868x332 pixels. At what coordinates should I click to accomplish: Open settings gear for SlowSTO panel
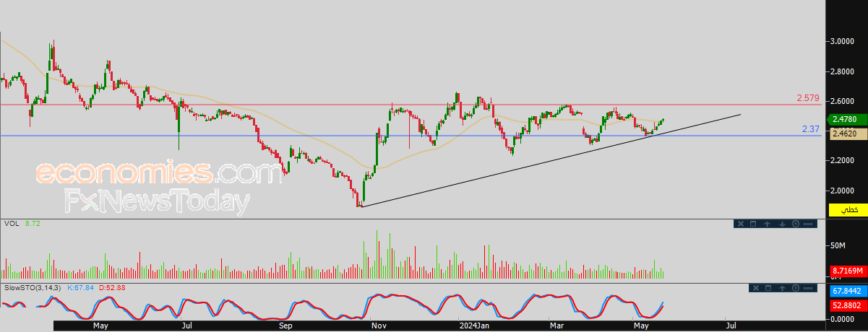click(x=796, y=288)
